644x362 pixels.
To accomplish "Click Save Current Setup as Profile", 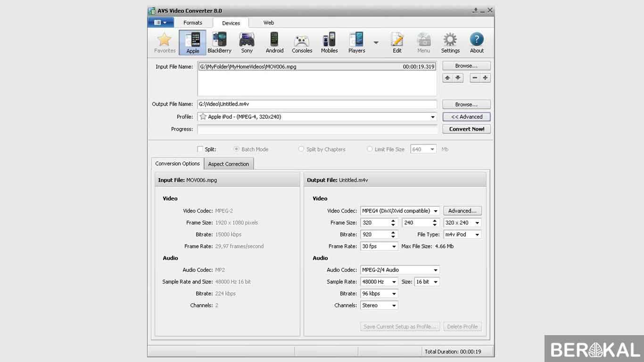I will [x=400, y=326].
